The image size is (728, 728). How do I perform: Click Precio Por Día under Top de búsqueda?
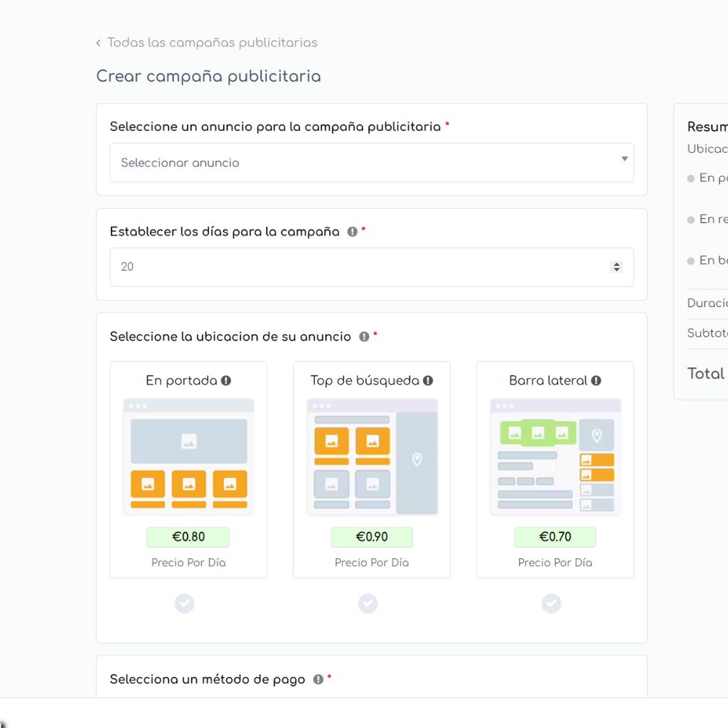coord(371,563)
